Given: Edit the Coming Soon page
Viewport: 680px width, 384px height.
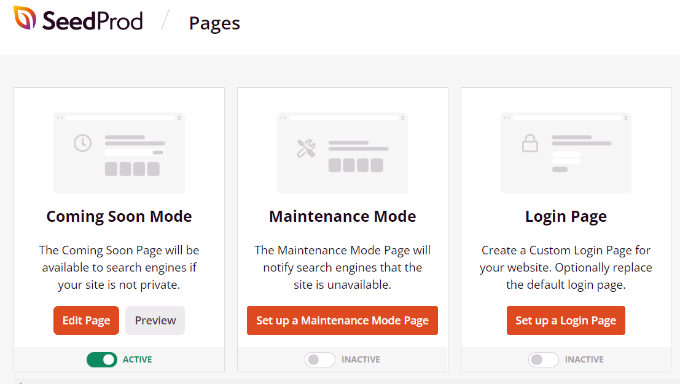Looking at the screenshot, I should pyautogui.click(x=86, y=320).
